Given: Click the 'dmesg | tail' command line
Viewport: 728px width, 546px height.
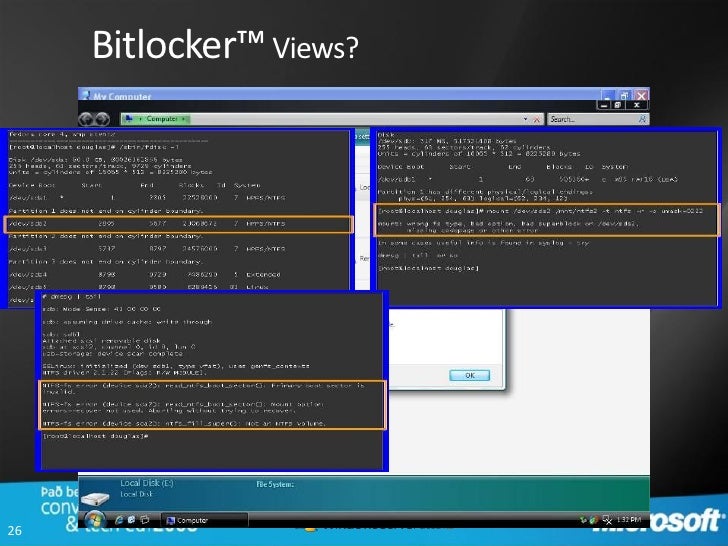Looking at the screenshot, I should click(72, 296).
